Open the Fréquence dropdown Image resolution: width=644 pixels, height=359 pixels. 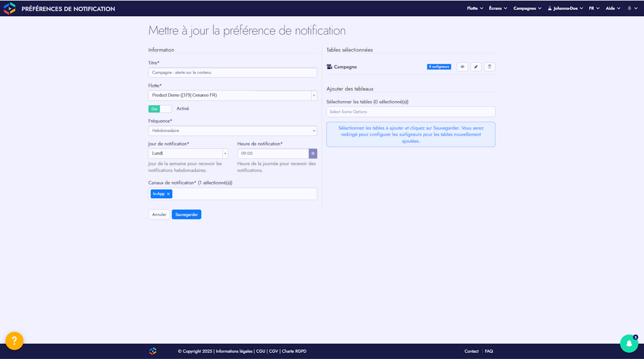pos(232,131)
